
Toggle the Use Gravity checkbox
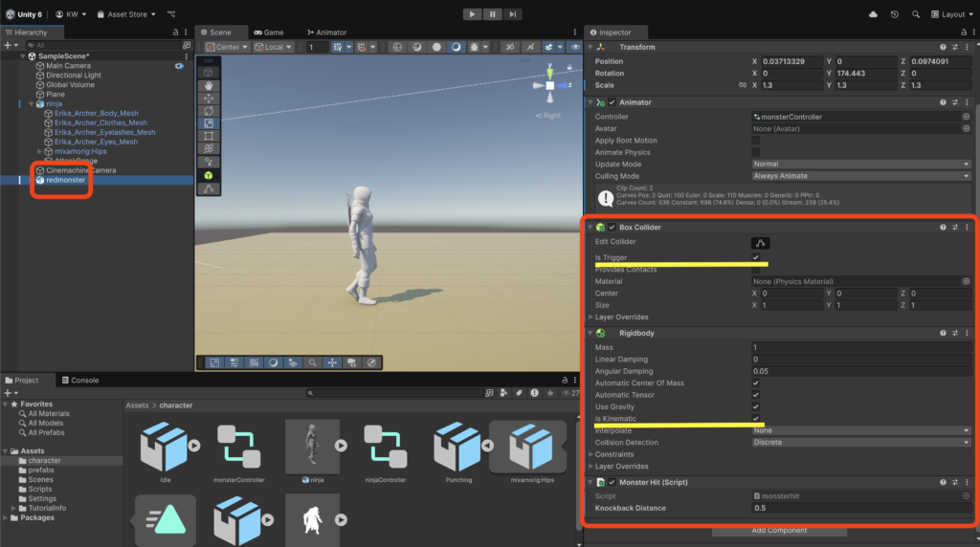(x=756, y=407)
